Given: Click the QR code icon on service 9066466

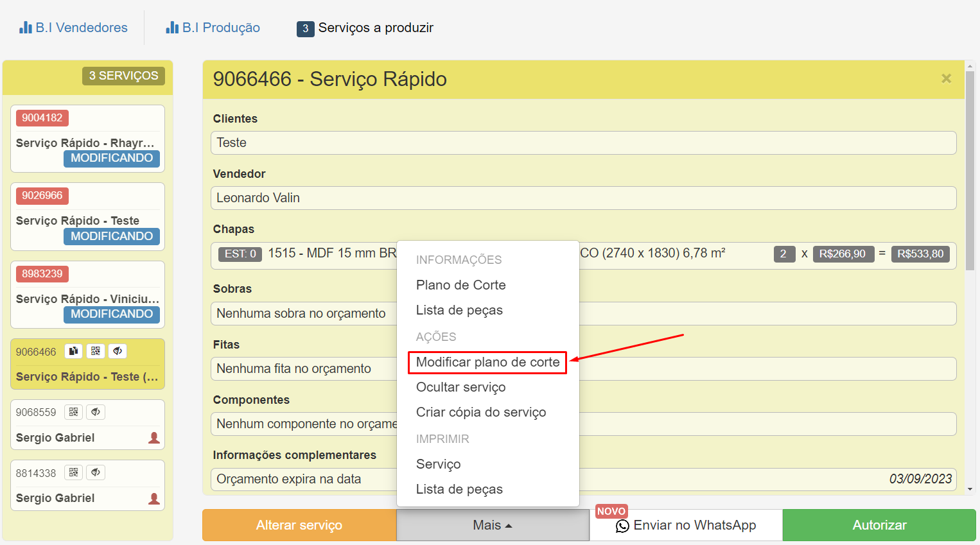Looking at the screenshot, I should (96, 351).
